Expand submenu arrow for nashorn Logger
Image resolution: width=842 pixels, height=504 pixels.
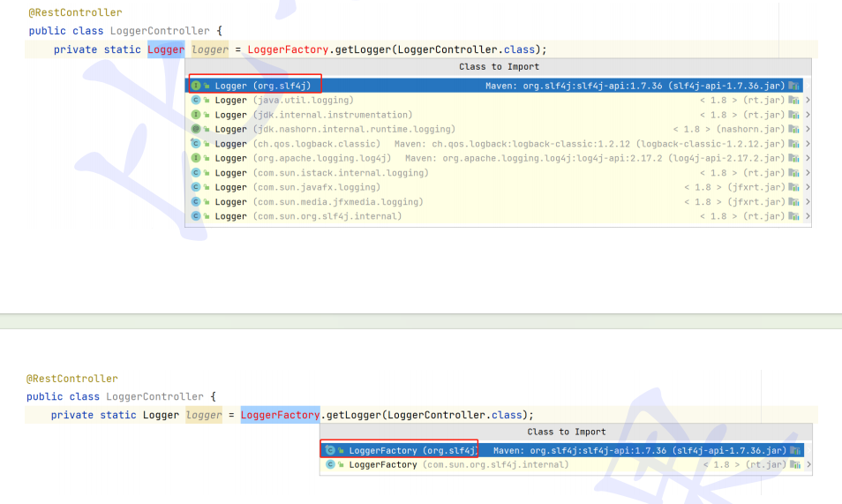click(x=807, y=129)
